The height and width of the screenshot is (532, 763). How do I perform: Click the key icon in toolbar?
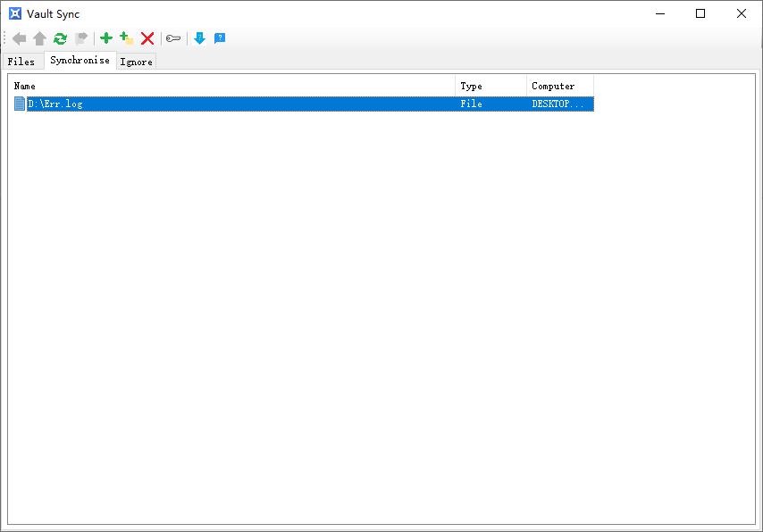pos(173,38)
